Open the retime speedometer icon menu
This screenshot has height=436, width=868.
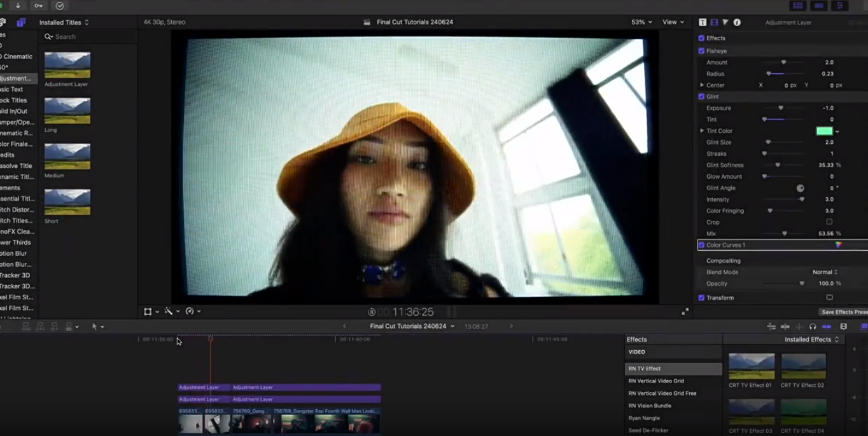coord(190,311)
